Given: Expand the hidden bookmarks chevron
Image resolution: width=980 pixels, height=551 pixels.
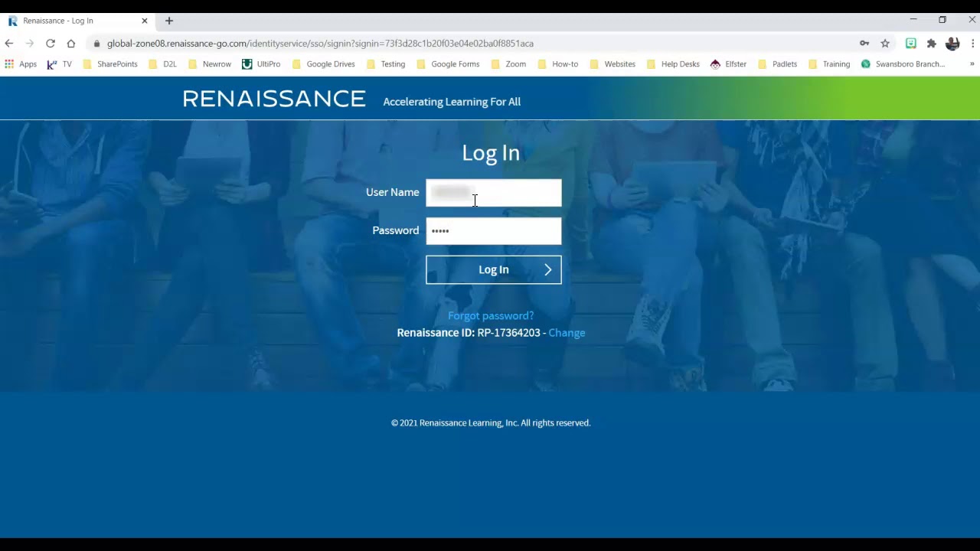Looking at the screenshot, I should point(972,64).
